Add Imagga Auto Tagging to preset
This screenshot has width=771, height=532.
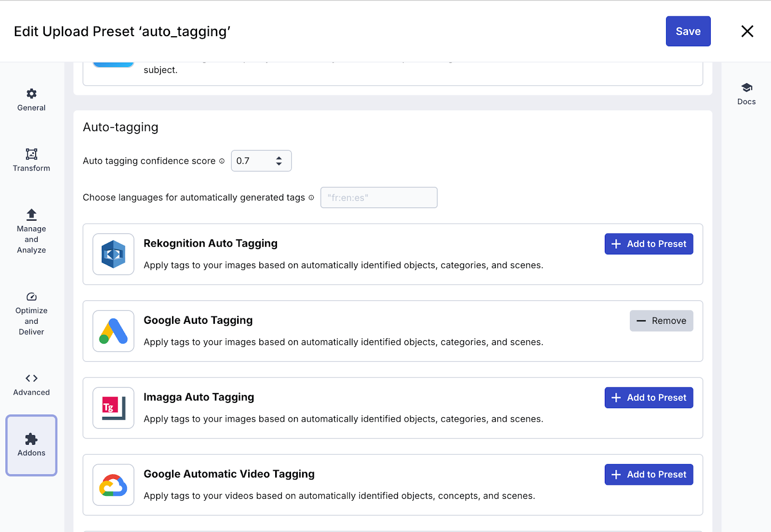(649, 398)
